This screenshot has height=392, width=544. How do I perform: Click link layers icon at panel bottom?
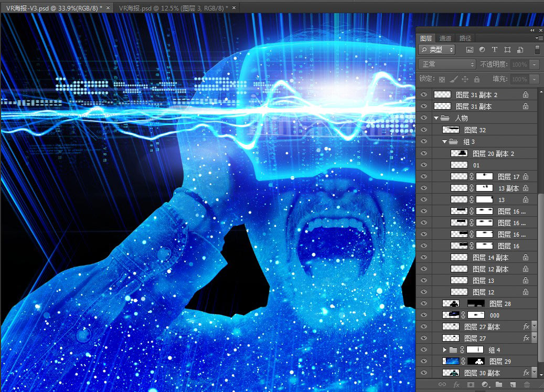coord(442,384)
